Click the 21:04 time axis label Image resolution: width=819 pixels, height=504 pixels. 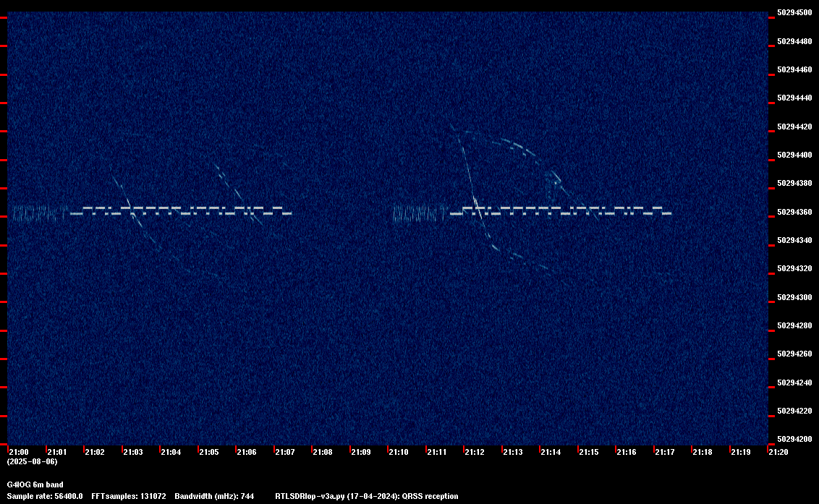171,452
